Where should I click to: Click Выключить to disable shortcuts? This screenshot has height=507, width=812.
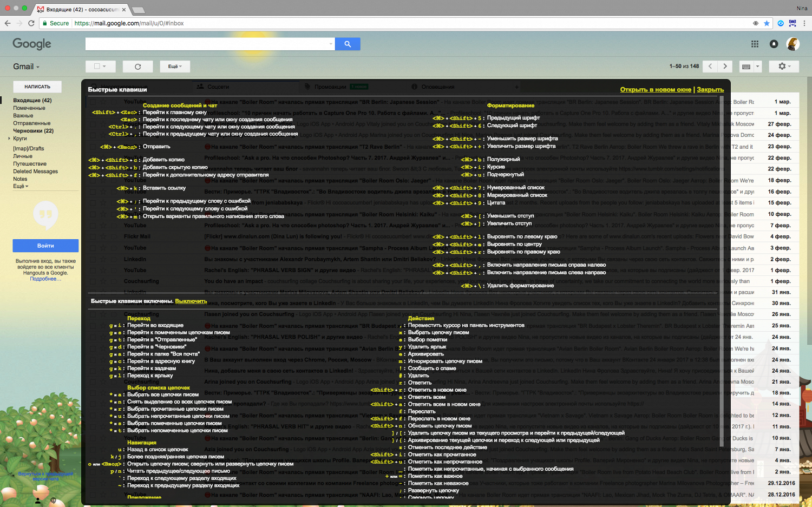click(x=191, y=301)
